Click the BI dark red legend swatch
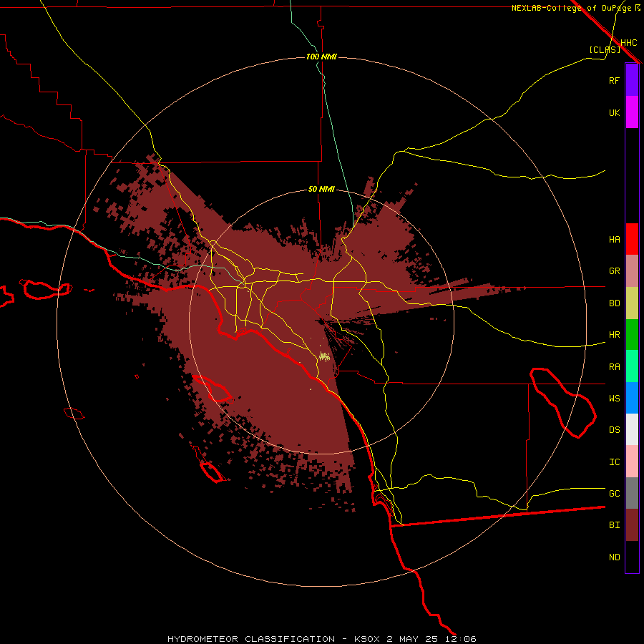 tap(632, 525)
